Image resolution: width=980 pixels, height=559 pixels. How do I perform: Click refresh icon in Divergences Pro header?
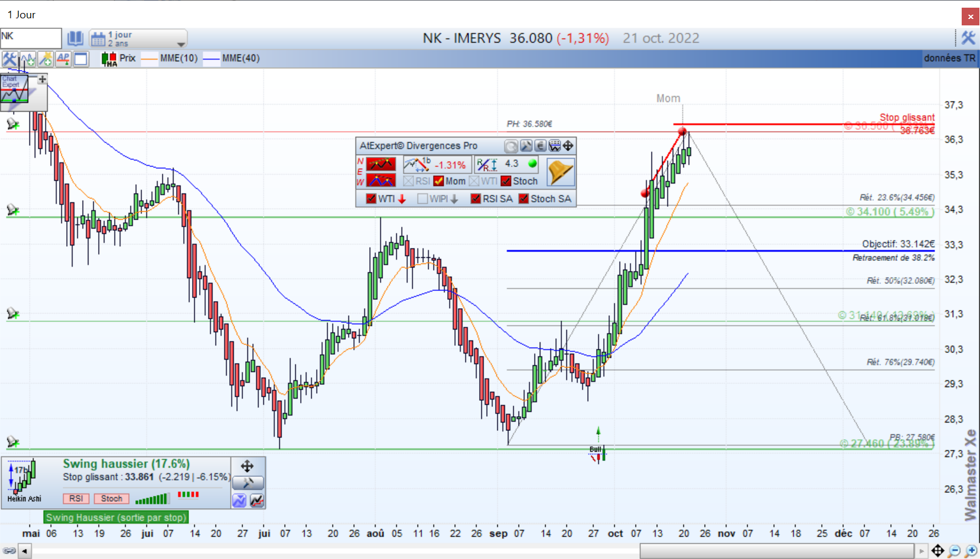[511, 146]
